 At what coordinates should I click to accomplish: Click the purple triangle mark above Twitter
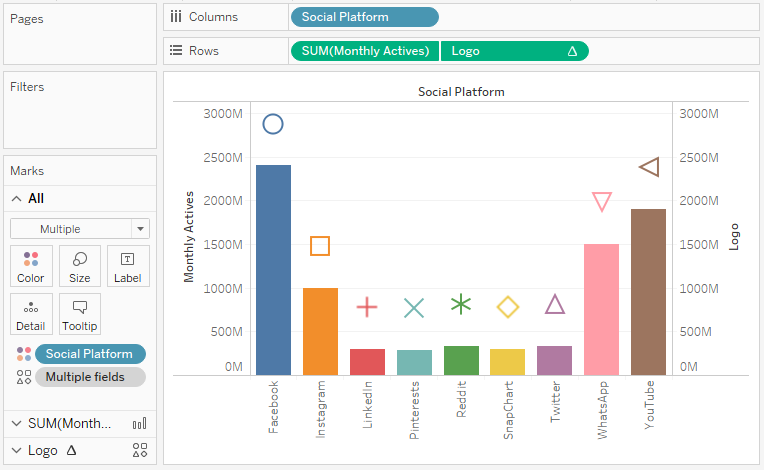pyautogui.click(x=555, y=304)
